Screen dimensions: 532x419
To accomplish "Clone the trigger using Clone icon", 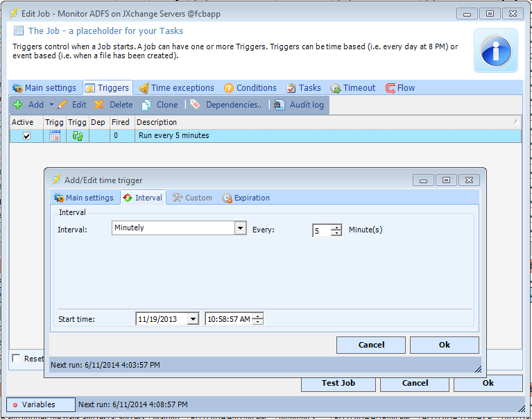I will click(146, 105).
